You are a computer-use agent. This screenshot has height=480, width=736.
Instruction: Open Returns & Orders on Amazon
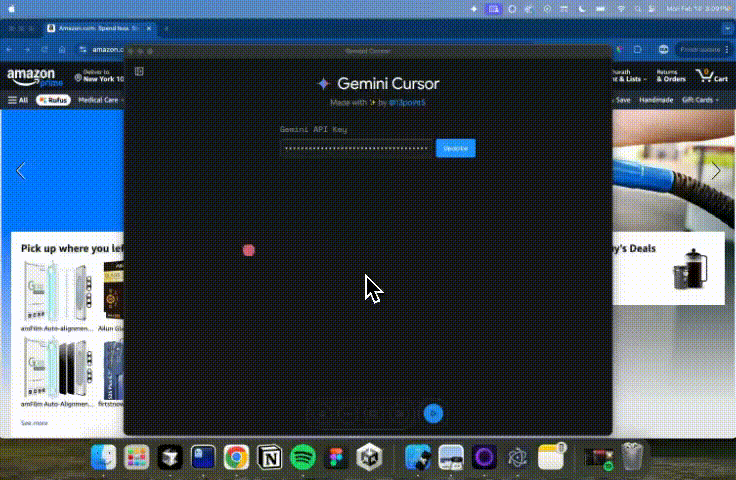coord(670,76)
